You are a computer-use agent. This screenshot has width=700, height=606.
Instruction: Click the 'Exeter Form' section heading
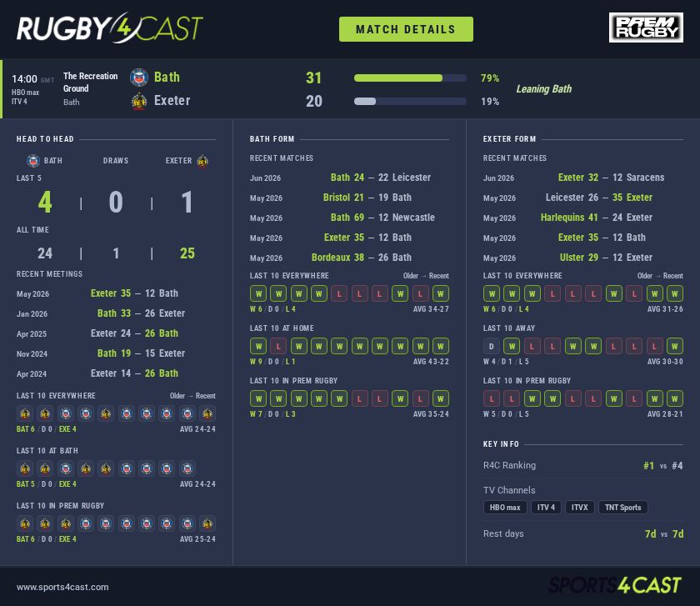coord(509,139)
